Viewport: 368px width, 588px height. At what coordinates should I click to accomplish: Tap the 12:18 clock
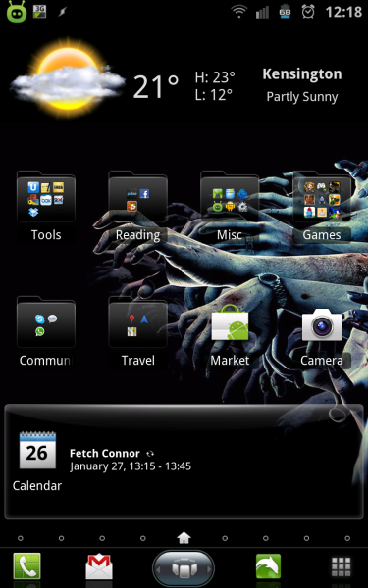[343, 12]
